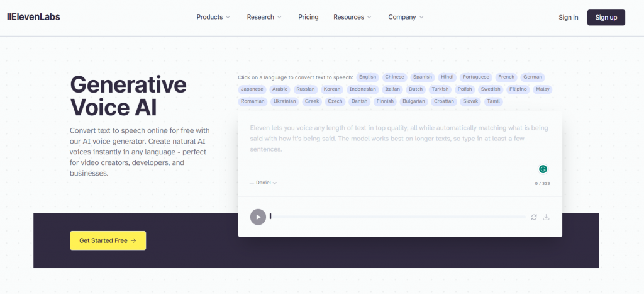Select the Finnish language chip
Viewport: 644px width, 294px height.
pos(385,101)
